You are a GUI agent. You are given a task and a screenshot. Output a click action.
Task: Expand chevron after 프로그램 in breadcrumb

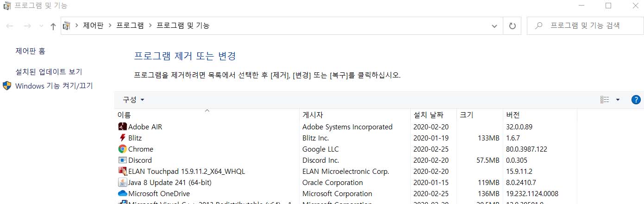coord(150,26)
